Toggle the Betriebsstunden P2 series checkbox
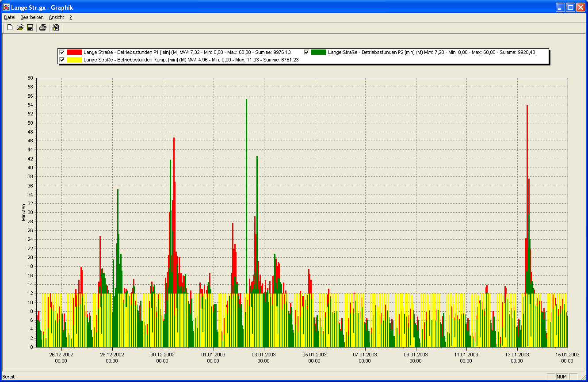The height and width of the screenshot is (382, 588). tap(307, 52)
